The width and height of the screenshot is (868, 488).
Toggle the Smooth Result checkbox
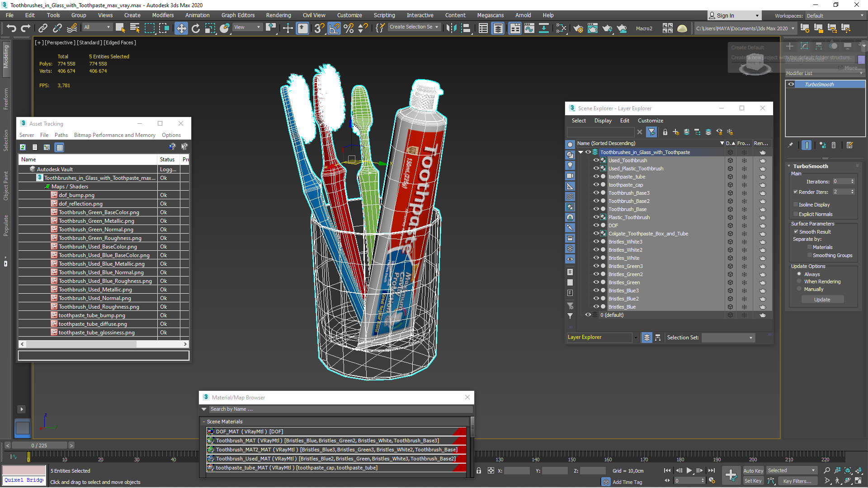click(x=796, y=231)
